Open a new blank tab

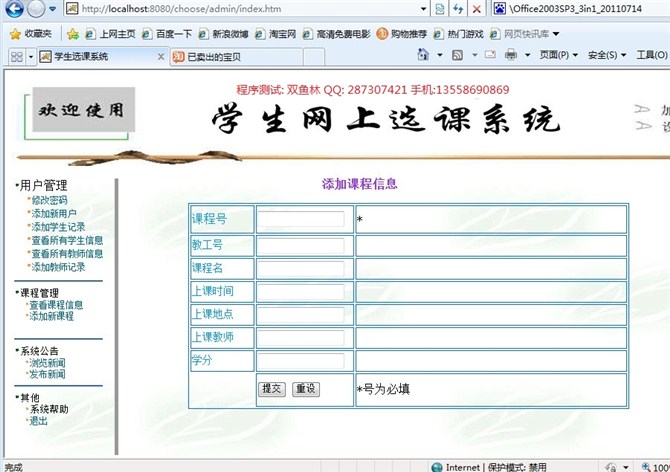click(x=314, y=56)
